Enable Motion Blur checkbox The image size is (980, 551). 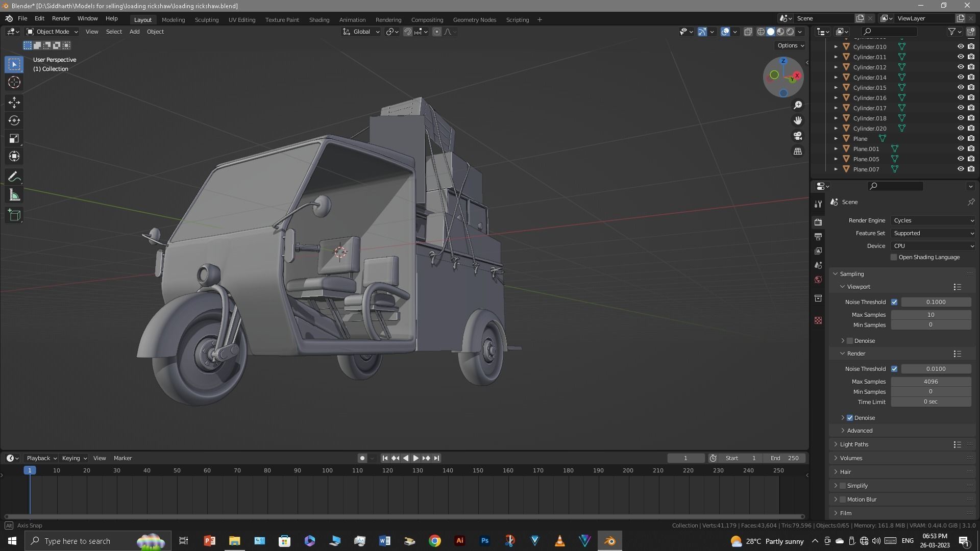click(843, 499)
